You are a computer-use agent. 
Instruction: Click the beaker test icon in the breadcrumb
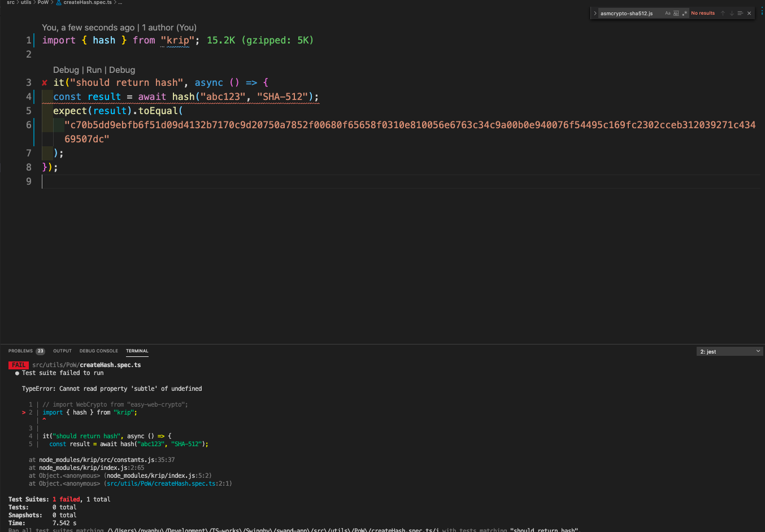[59, 2]
